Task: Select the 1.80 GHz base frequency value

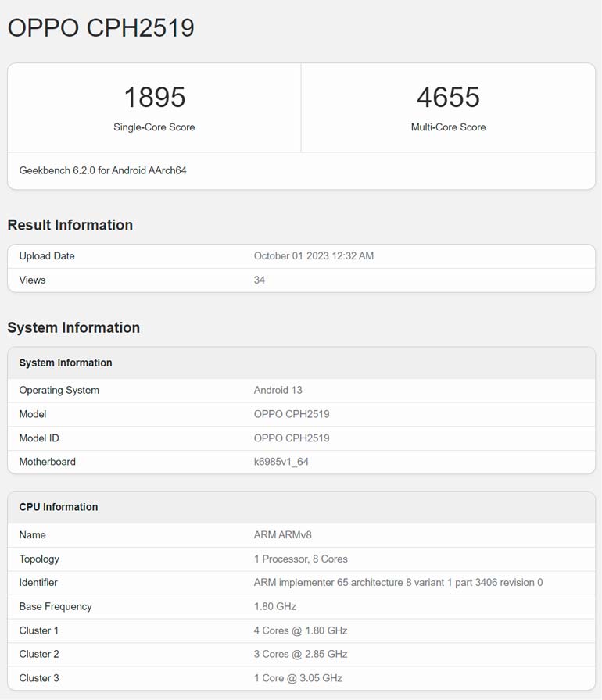Action: 275,607
